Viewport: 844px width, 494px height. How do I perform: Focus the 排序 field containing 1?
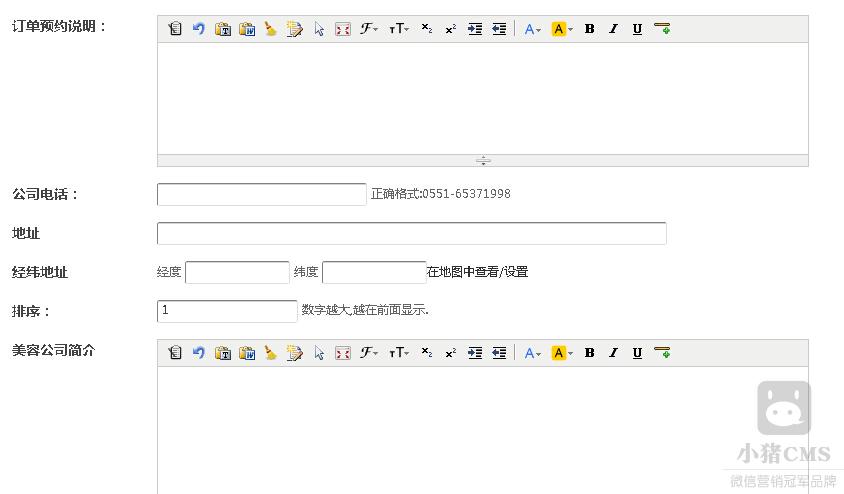pos(227,311)
